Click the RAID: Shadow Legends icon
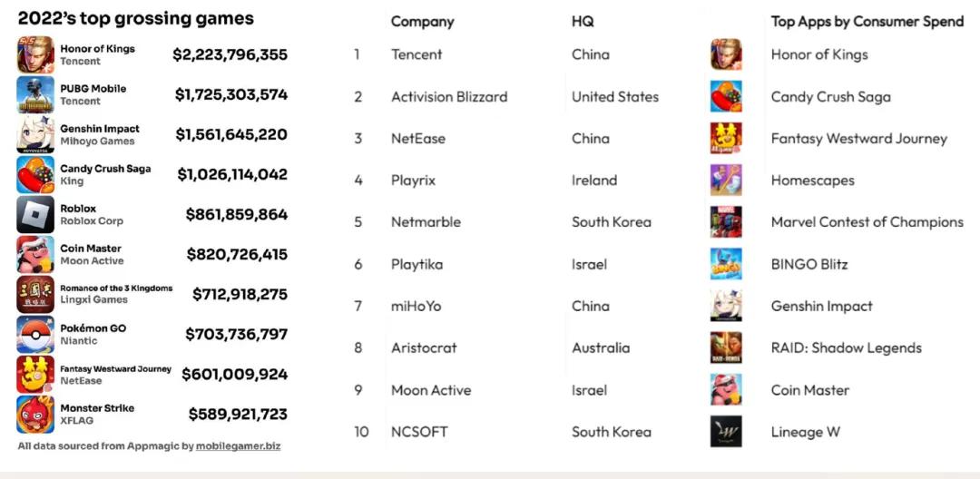The width and height of the screenshot is (980, 479). point(726,347)
